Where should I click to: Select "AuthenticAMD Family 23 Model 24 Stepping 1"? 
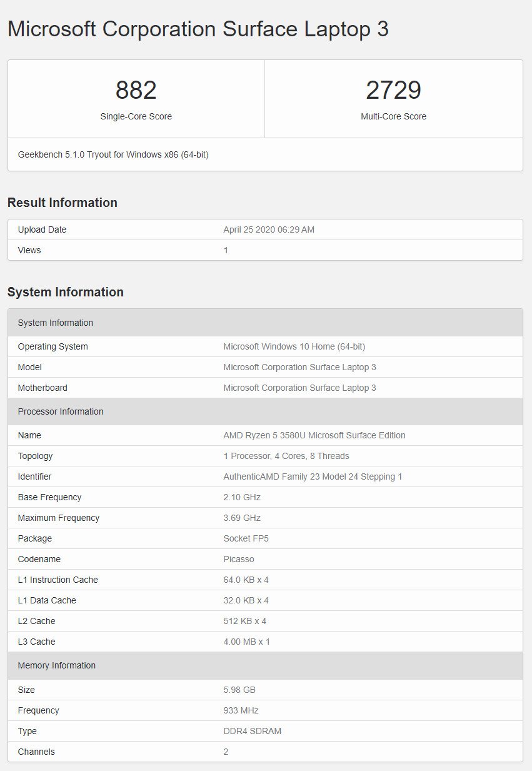click(313, 476)
